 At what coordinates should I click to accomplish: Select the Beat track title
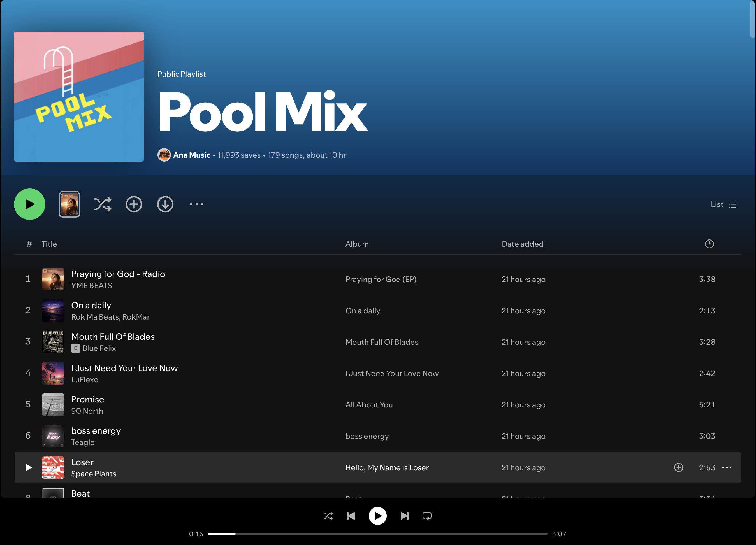pos(80,493)
